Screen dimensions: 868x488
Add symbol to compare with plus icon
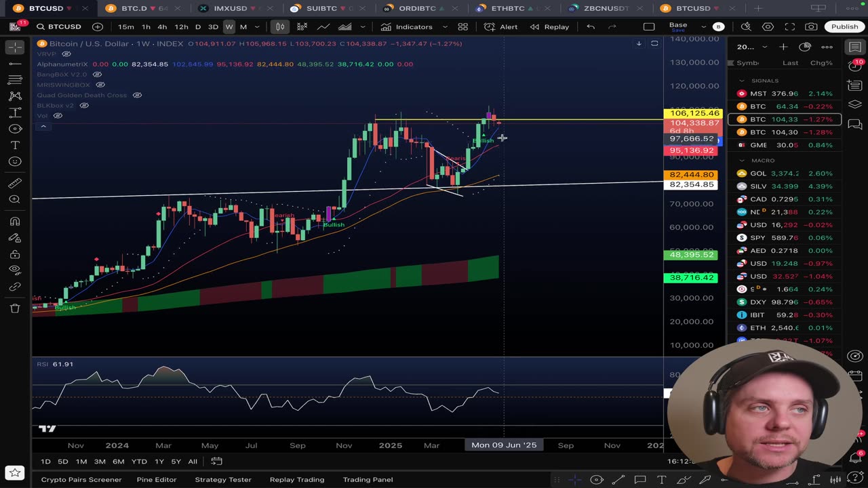[98, 26]
